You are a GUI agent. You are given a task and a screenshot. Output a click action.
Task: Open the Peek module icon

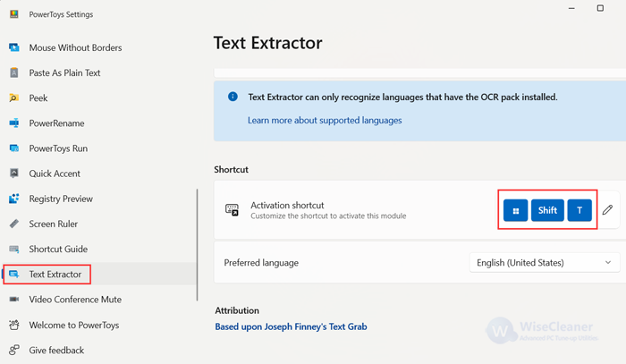[x=14, y=97]
